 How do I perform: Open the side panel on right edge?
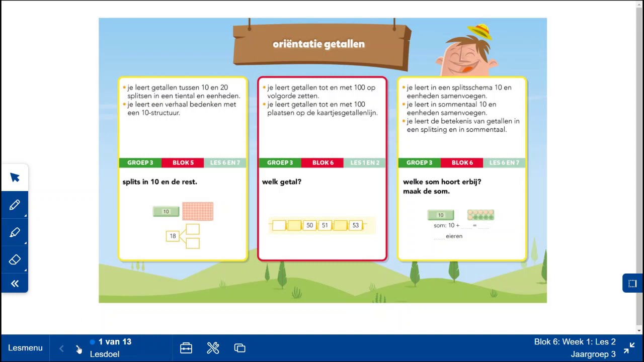632,284
